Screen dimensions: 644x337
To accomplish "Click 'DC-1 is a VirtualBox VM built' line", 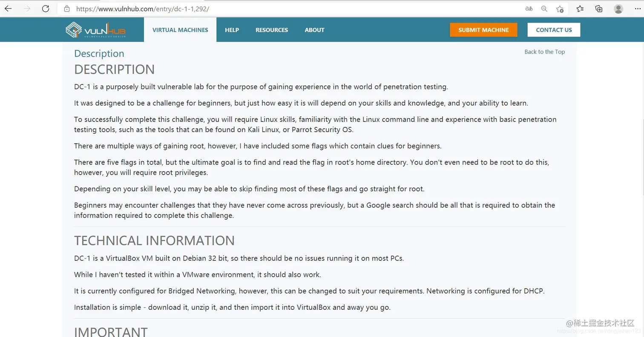I will [x=239, y=259].
